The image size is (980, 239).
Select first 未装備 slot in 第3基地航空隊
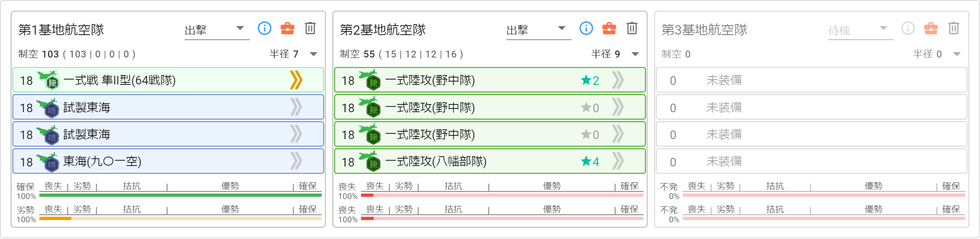[812, 80]
